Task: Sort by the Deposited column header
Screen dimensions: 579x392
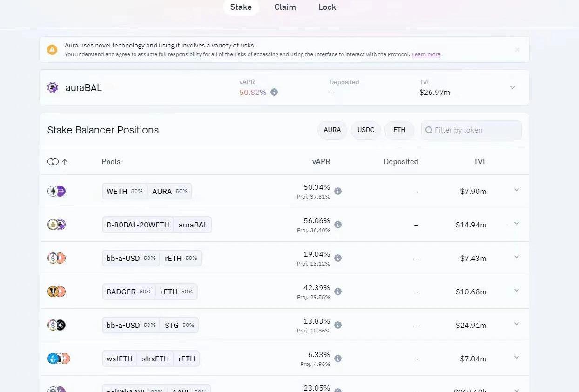Action: pos(401,162)
